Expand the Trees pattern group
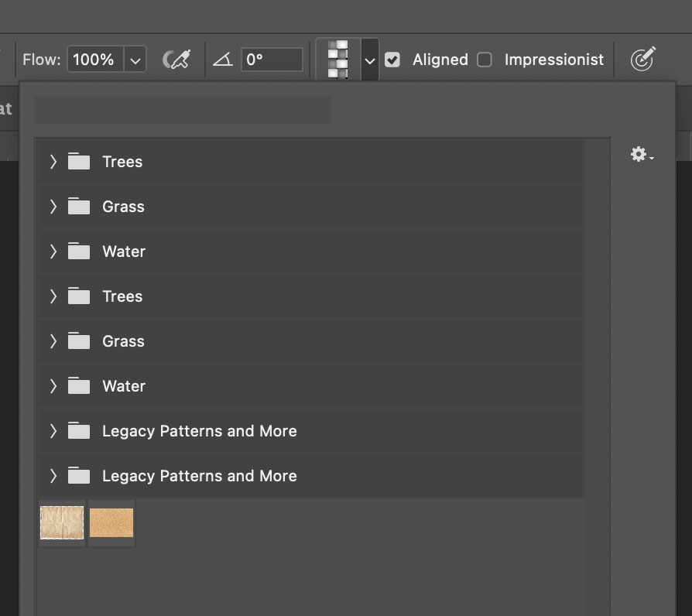Screen dimensions: 692x616 (x=53, y=161)
